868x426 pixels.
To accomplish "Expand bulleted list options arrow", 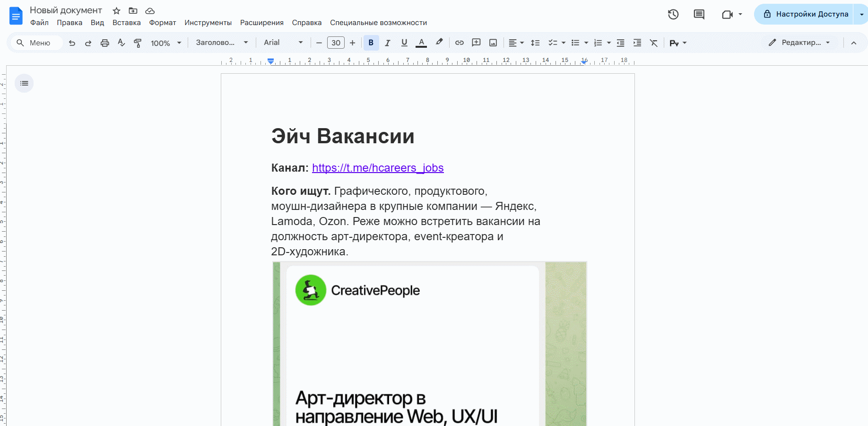I will 586,43.
